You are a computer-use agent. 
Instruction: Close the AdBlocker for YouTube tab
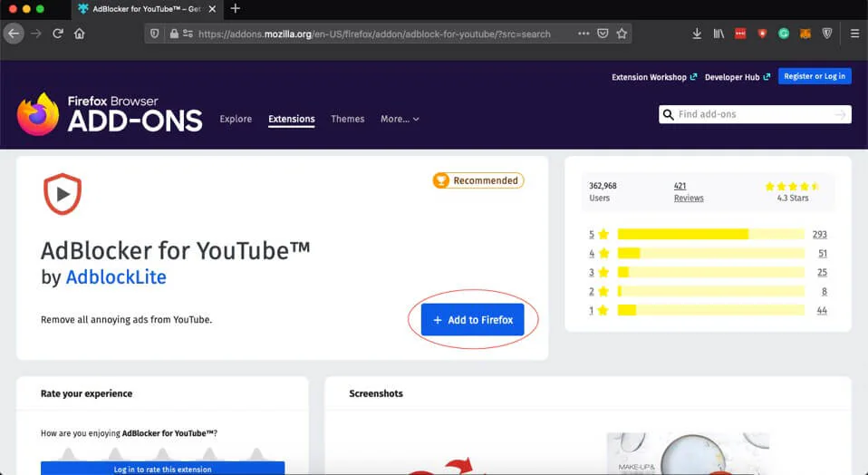212,9
